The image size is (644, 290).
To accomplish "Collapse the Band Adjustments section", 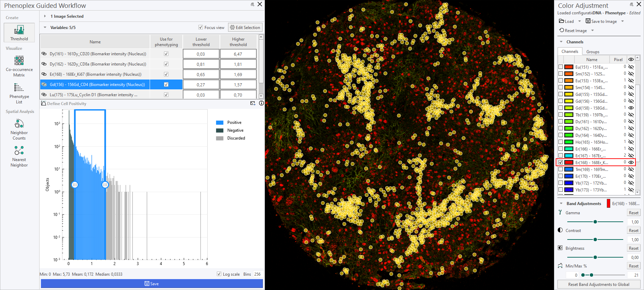I will pyautogui.click(x=561, y=203).
